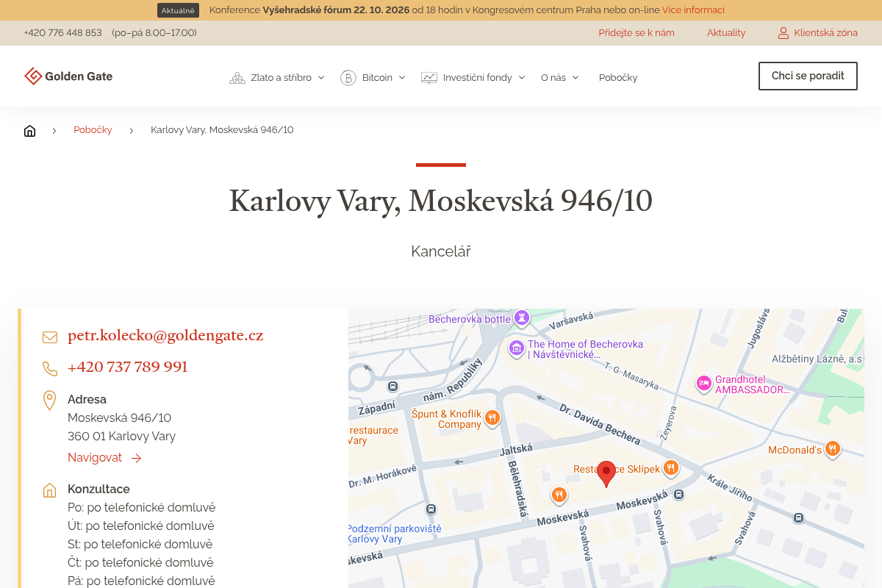Click the Restaurace Sklípek fork-and-knife marker
The image size is (882, 588).
pos(670,467)
